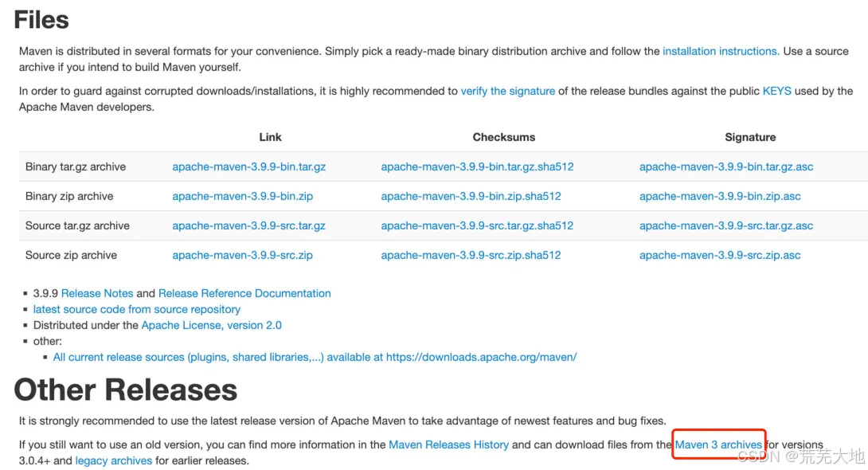Open the Maven 3 archives link
Screen dimensions: 868x470
(718, 445)
